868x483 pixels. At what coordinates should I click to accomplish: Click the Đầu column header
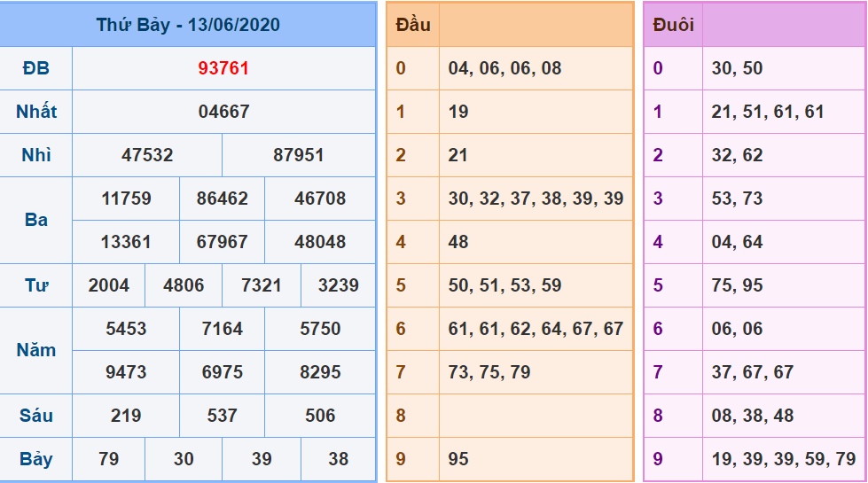pyautogui.click(x=413, y=25)
